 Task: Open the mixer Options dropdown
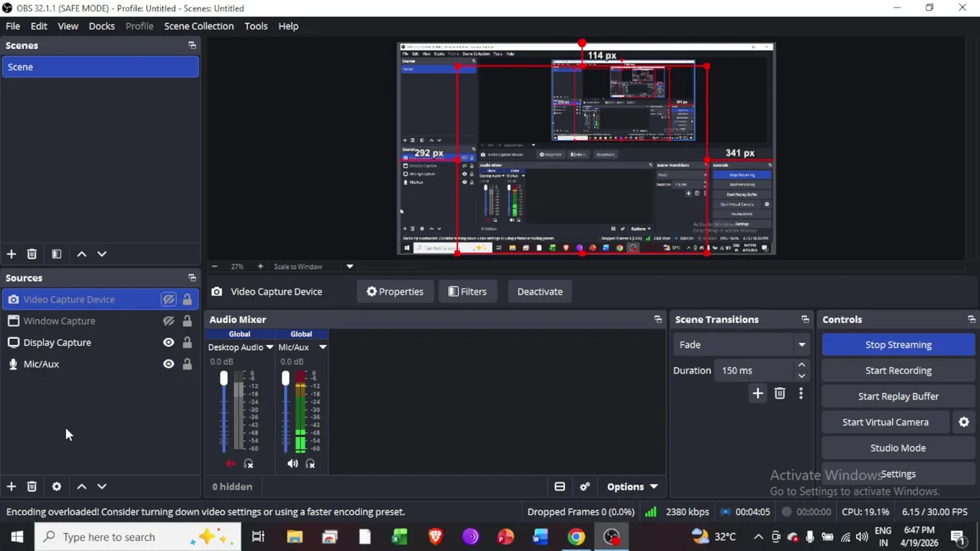632,487
